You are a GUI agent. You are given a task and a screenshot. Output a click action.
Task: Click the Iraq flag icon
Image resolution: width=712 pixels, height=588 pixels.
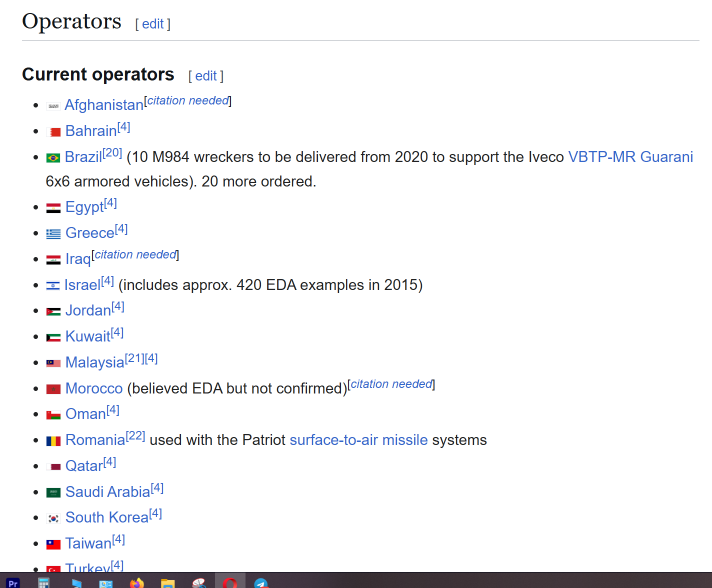point(53,260)
